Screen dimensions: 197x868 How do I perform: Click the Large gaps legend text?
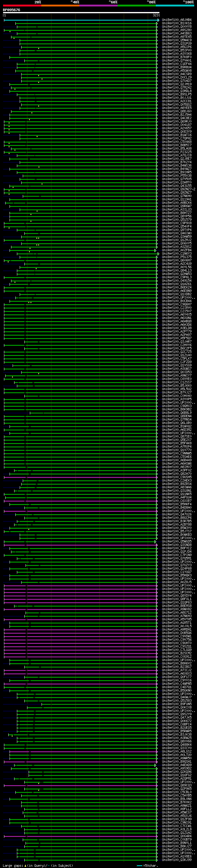pos(38,865)
